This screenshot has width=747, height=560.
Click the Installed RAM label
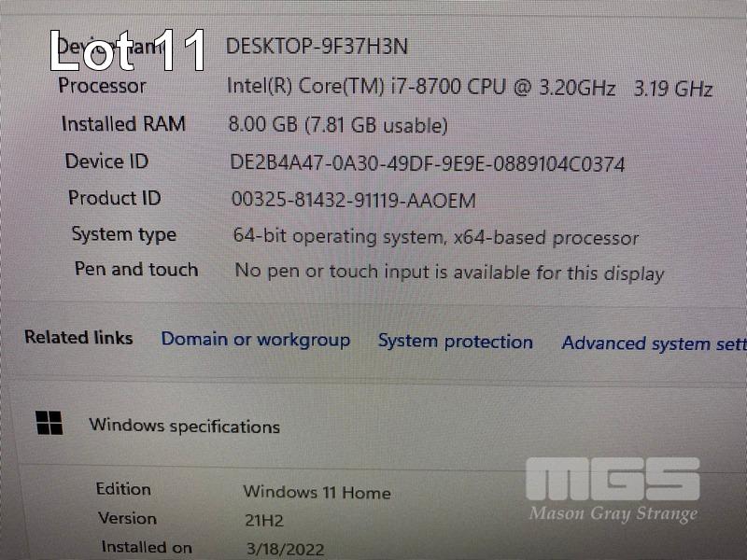tap(123, 124)
